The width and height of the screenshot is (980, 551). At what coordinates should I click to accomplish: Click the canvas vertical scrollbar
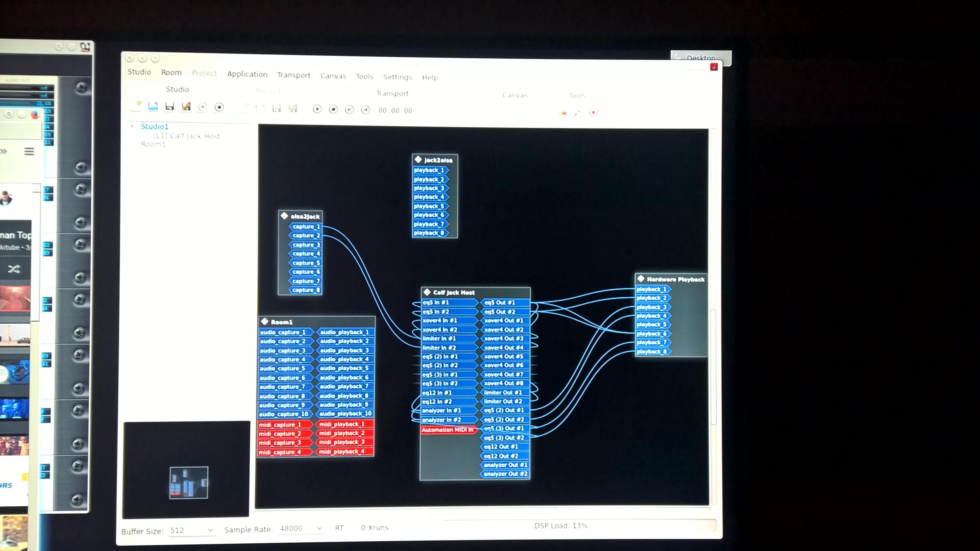(714, 317)
